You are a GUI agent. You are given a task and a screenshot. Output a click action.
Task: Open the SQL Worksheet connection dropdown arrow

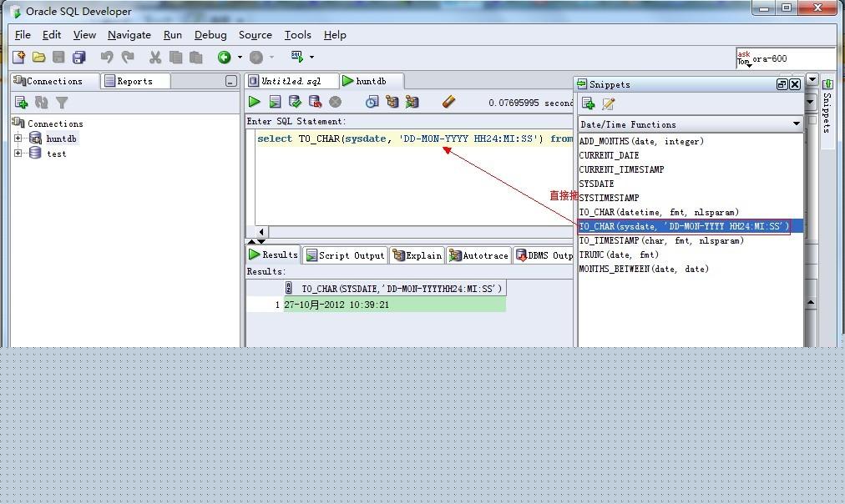pos(311,57)
